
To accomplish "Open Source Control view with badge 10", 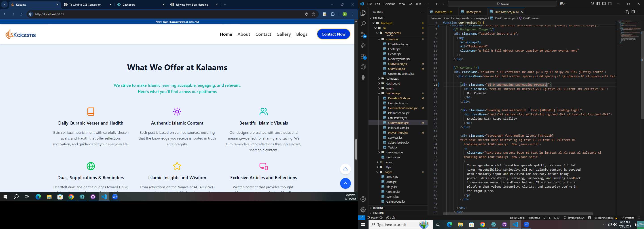I will click(x=363, y=35).
